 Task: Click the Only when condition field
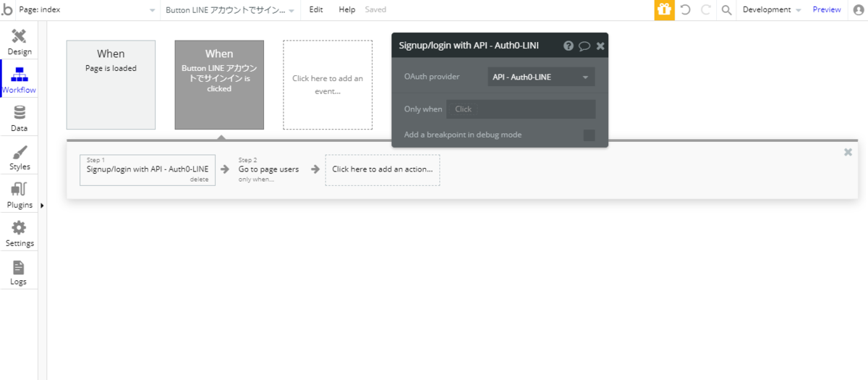click(x=521, y=109)
